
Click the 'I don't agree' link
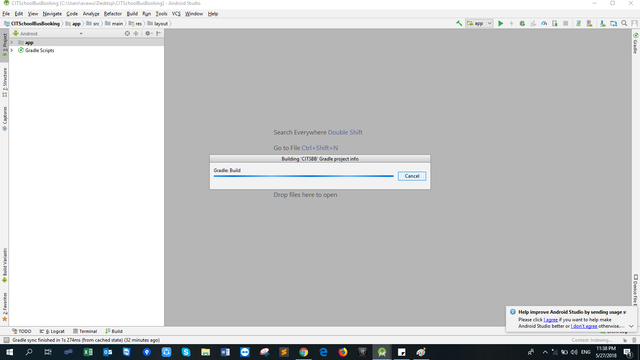pos(584,326)
